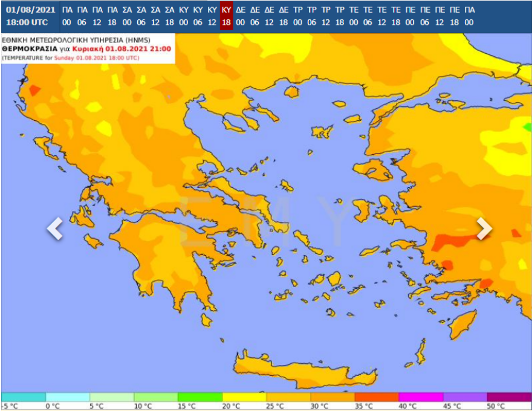
Task: Open the ΠΕ 06 forecast step
Action: coord(424,16)
